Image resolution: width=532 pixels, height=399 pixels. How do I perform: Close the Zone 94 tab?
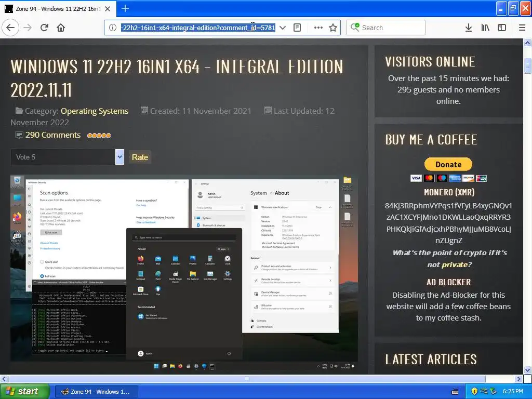(108, 9)
